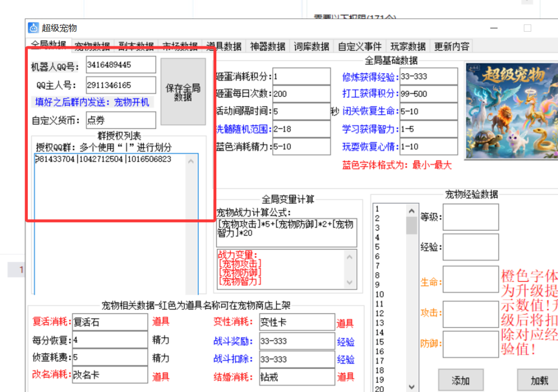Click the 保存全局数据 button
The height and width of the screenshot is (392, 558).
click(183, 92)
